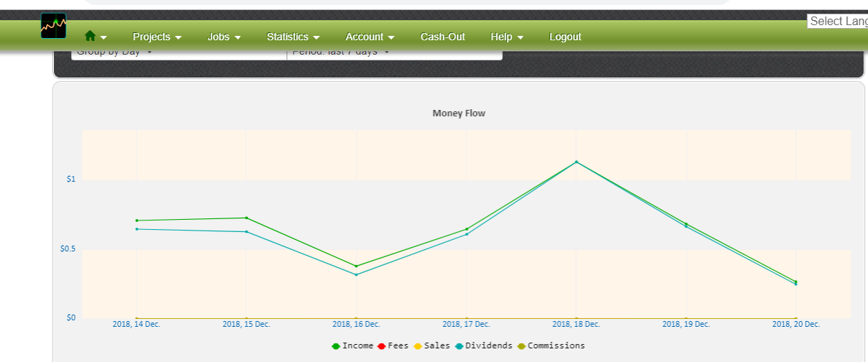
Task: Open the Statistics dropdown menu
Action: 293,37
